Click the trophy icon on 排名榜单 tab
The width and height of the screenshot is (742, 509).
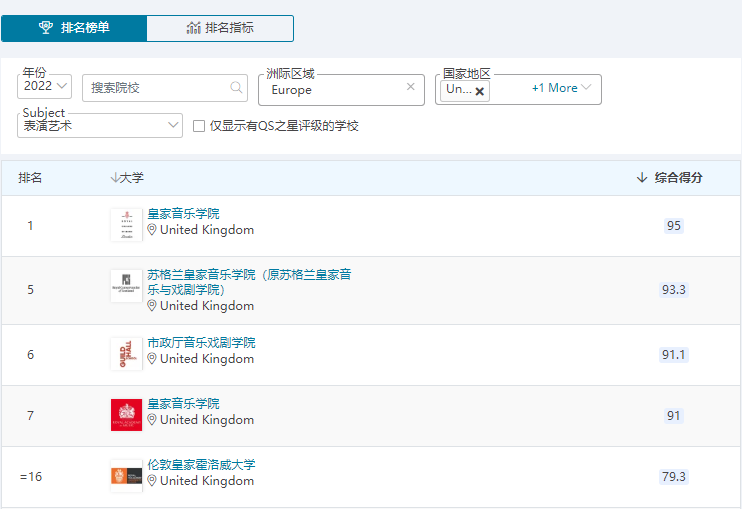point(46,27)
